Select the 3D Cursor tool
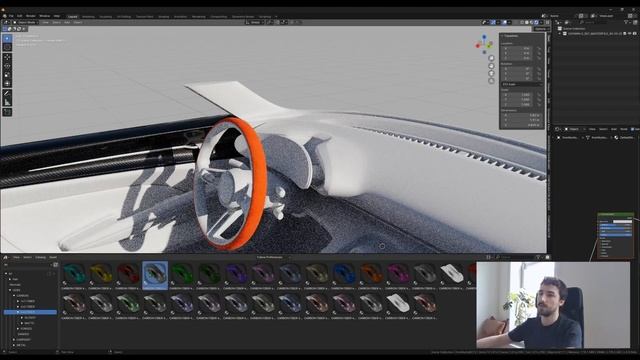 click(x=7, y=47)
